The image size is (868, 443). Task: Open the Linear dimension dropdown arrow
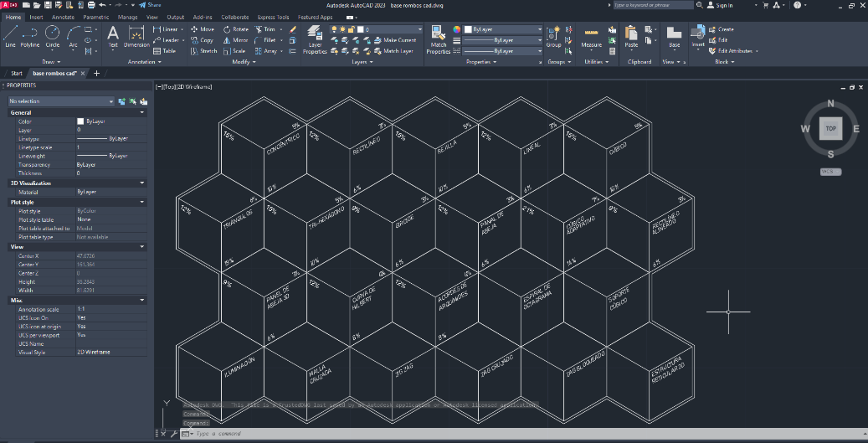(182, 29)
